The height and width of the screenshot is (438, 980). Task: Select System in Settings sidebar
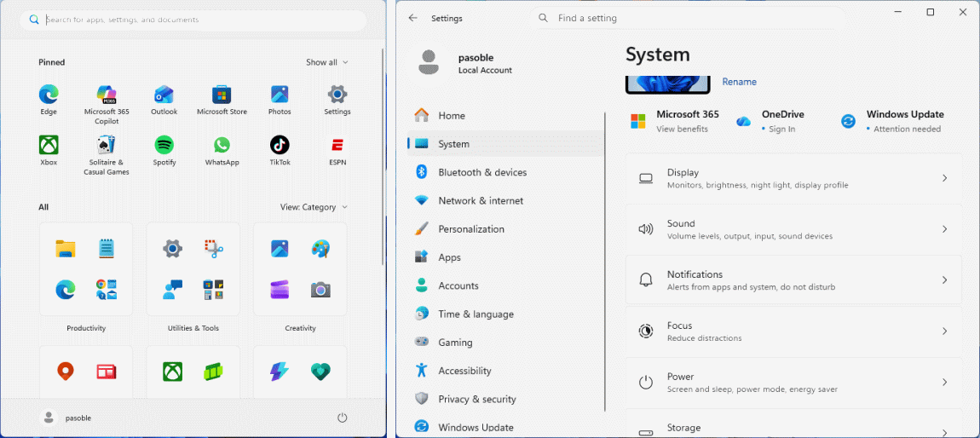coord(505,144)
